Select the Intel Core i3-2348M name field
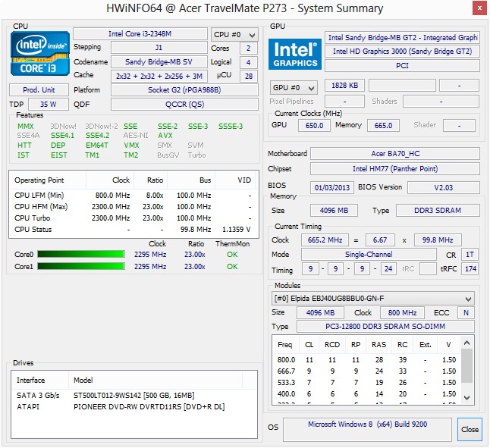 pos(140,33)
